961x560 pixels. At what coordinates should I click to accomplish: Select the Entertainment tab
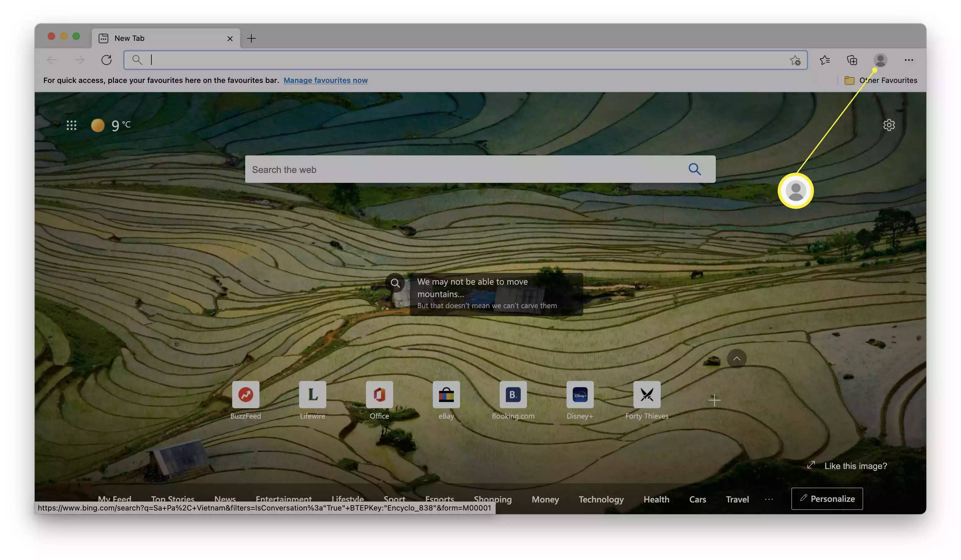point(283,499)
